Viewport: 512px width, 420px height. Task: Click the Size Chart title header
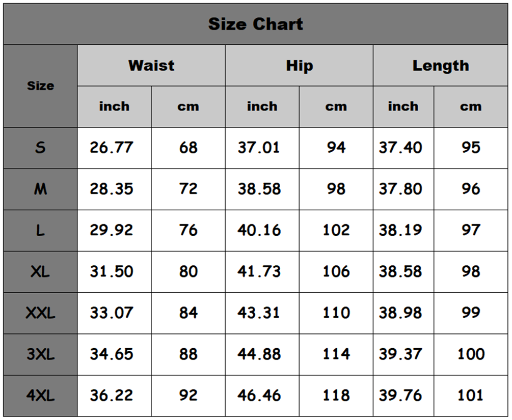coord(256,24)
